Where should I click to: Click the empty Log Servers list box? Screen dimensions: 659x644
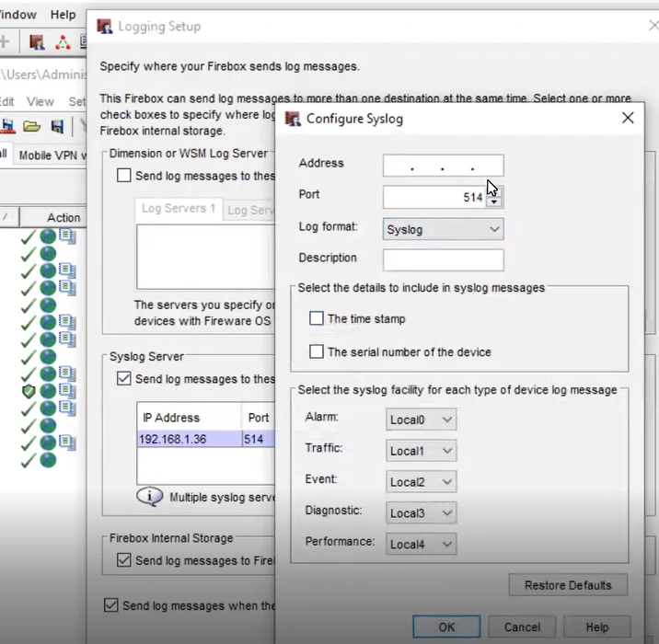coord(205,257)
